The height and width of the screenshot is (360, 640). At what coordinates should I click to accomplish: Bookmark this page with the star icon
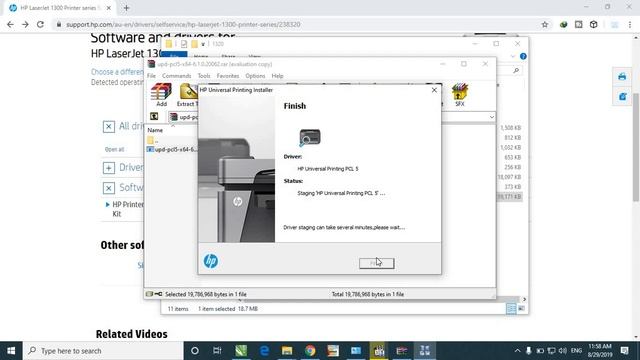[x=544, y=24]
